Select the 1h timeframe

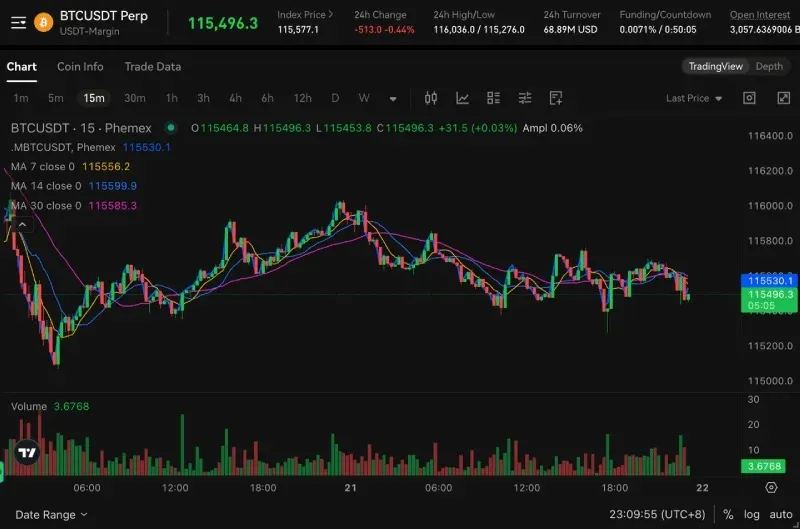tap(171, 98)
